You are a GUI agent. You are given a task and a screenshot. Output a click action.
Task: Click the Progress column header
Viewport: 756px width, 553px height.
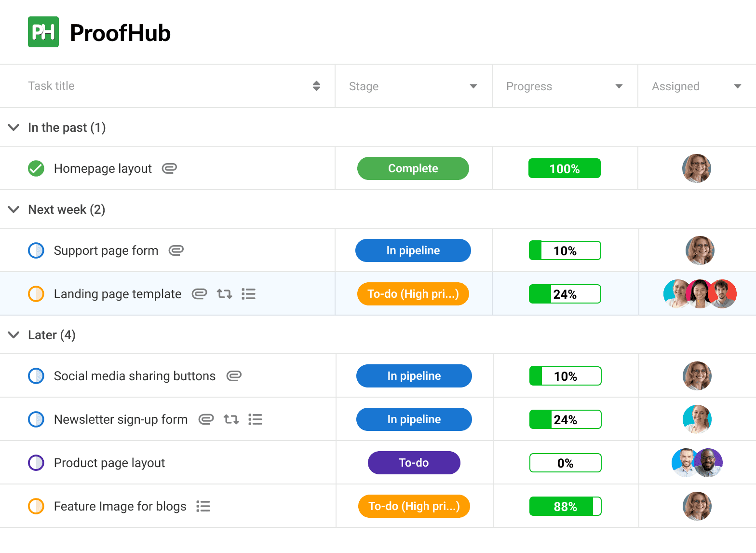[x=529, y=86]
